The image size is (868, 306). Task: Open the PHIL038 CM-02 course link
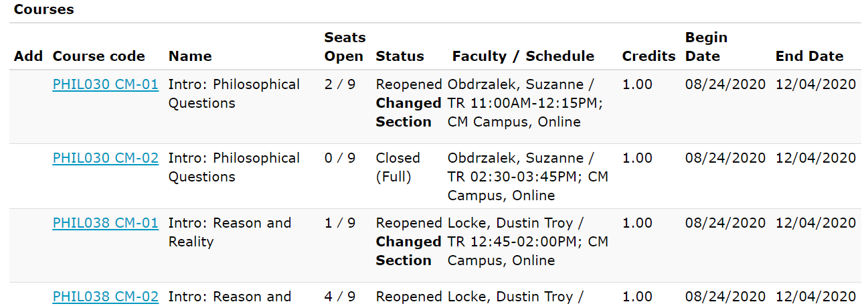tap(105, 297)
